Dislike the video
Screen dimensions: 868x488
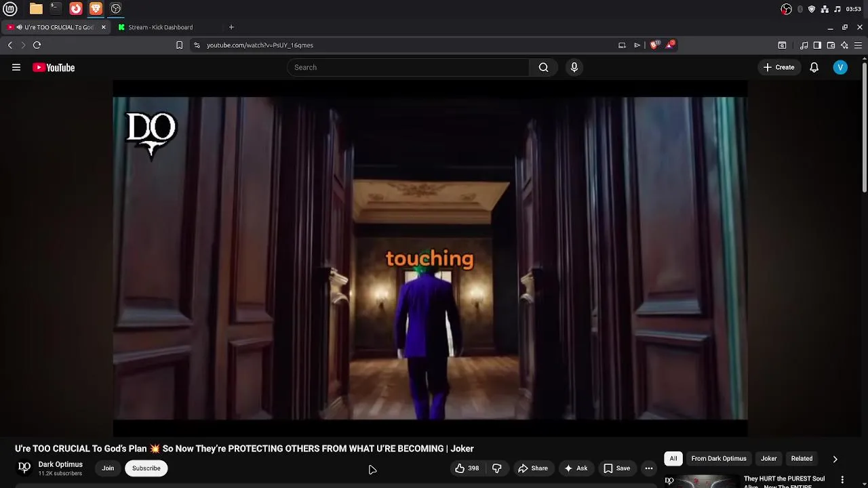coord(497,468)
